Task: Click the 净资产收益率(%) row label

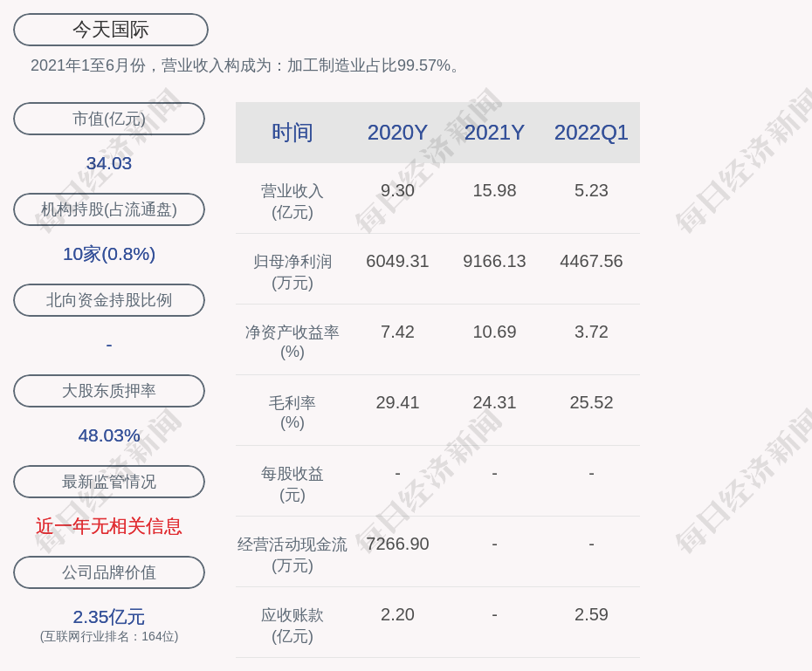Action: [x=292, y=341]
